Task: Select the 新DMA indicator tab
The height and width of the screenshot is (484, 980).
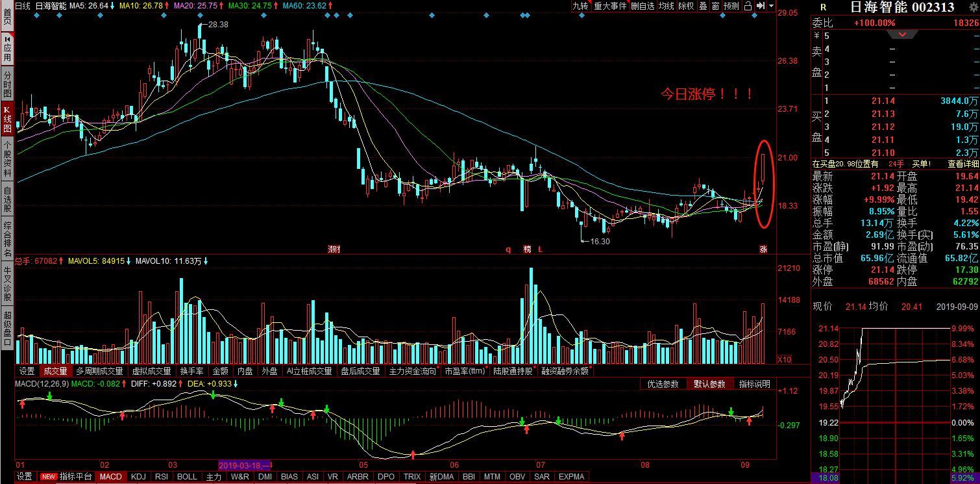Action: (x=441, y=477)
